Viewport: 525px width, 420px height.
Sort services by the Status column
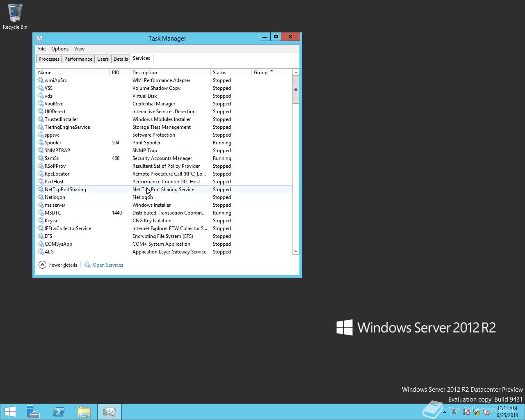231,73
